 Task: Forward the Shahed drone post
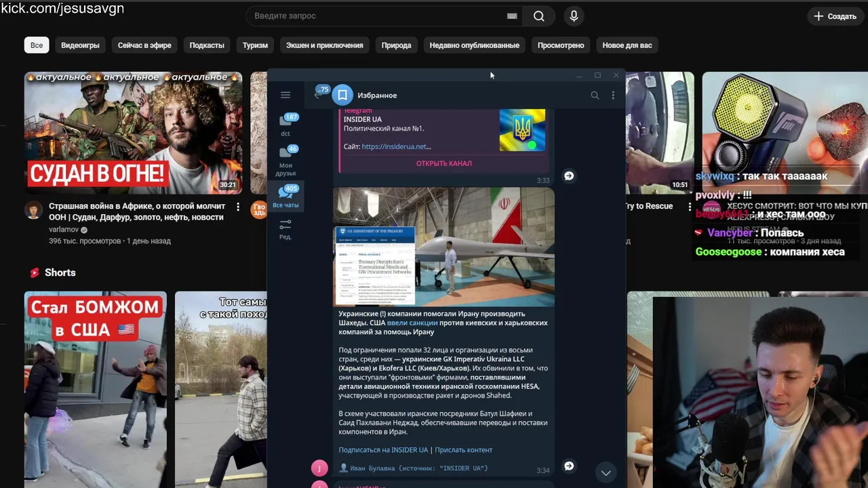pyautogui.click(x=569, y=466)
